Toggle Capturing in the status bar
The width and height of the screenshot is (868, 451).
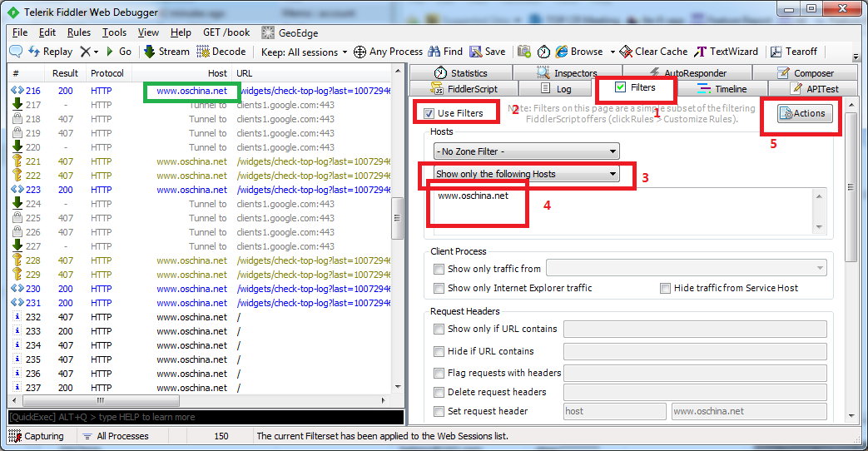coord(37,436)
